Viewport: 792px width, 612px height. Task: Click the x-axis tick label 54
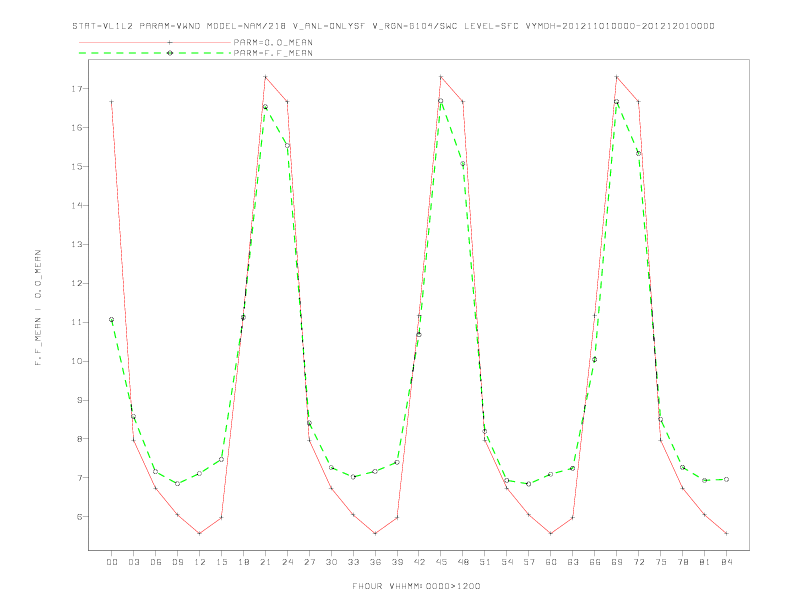(507, 562)
